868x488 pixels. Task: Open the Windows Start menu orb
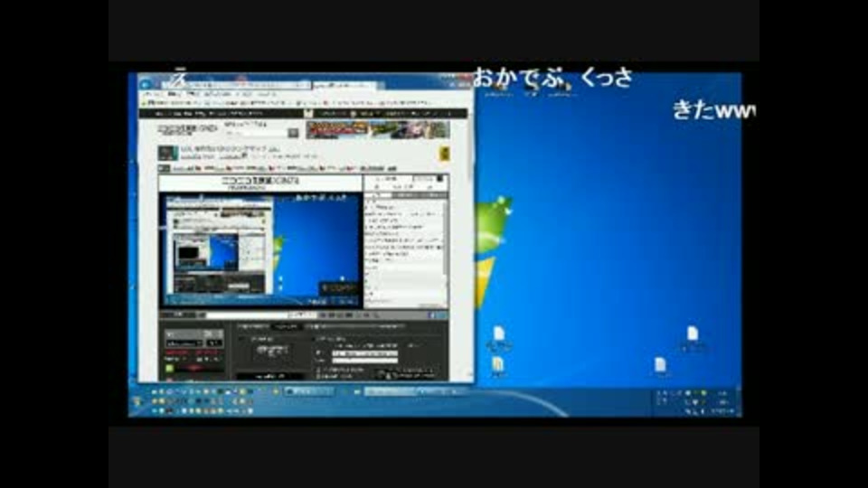pyautogui.click(x=137, y=400)
